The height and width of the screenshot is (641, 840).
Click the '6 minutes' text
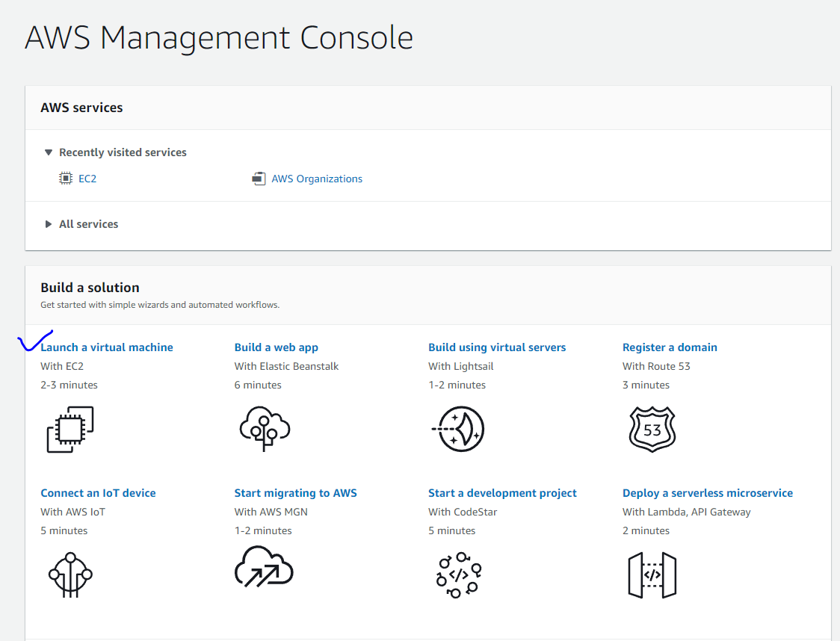click(x=258, y=385)
